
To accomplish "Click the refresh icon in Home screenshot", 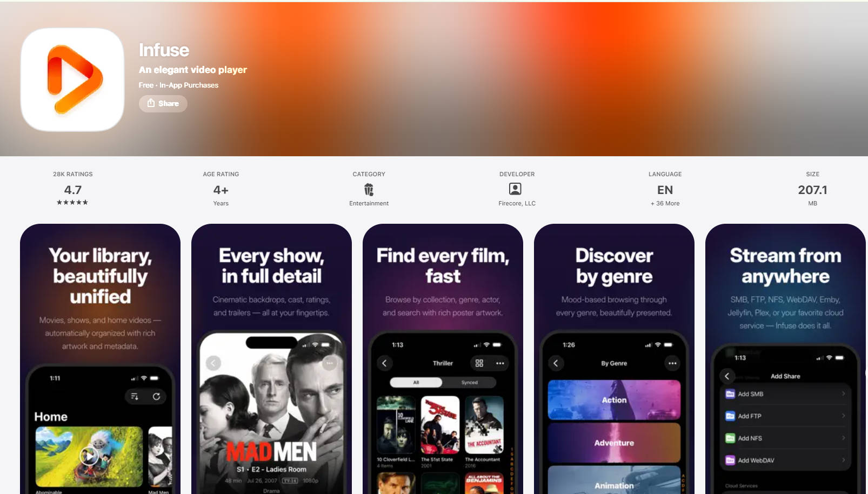I will tap(156, 396).
